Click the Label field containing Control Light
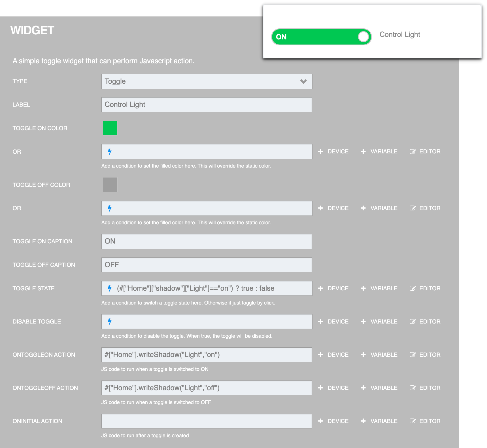Screen dimensions: 487x448 pos(207,105)
